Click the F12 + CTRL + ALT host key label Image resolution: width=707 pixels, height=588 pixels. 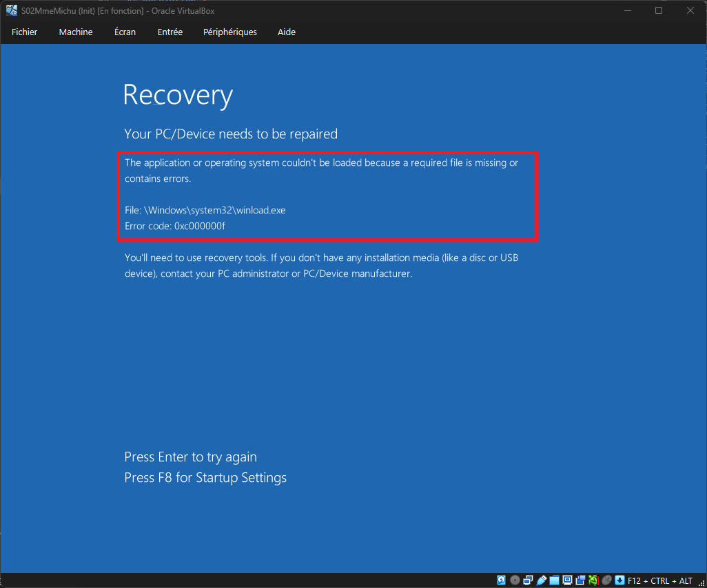click(x=660, y=580)
